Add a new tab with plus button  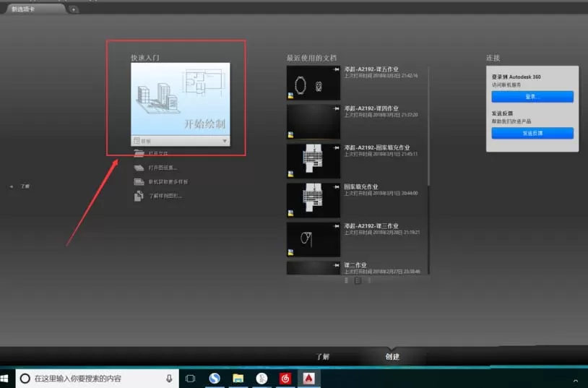74,9
